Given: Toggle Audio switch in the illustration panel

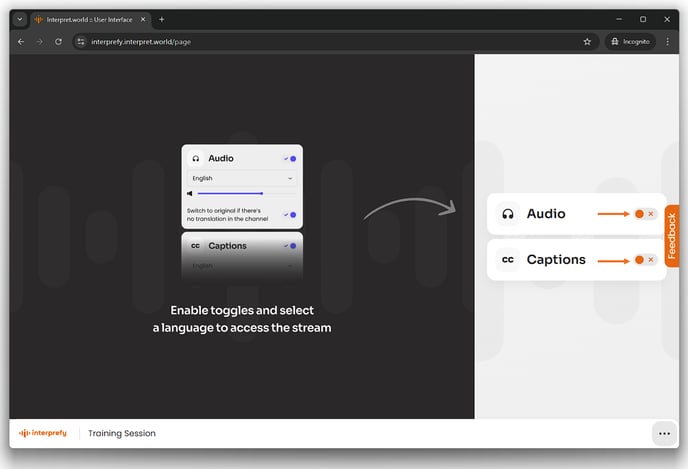Looking at the screenshot, I should click(x=290, y=158).
